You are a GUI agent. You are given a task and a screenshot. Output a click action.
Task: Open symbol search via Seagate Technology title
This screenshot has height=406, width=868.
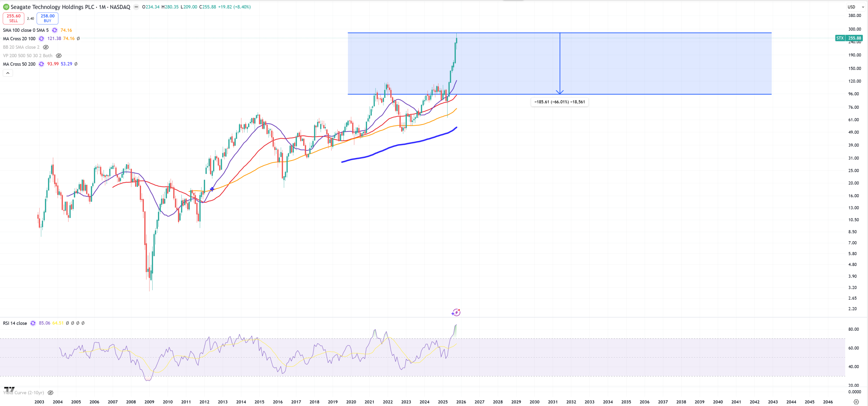pyautogui.click(x=53, y=7)
